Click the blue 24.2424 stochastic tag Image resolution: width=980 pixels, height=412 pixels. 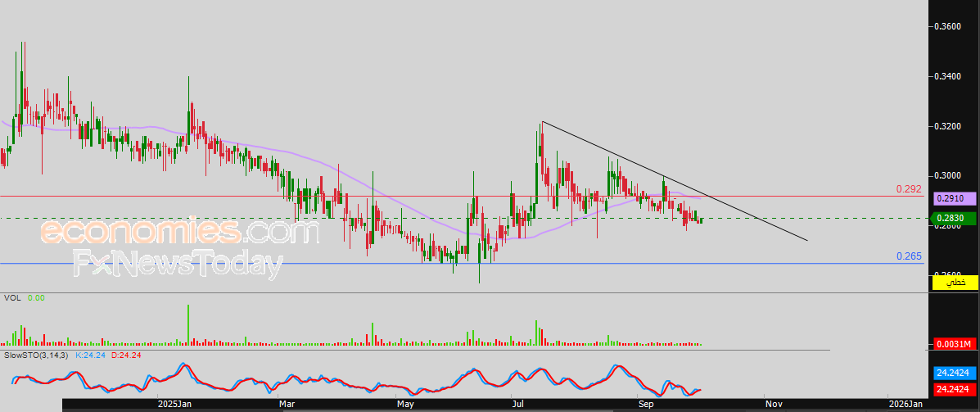[x=955, y=373]
